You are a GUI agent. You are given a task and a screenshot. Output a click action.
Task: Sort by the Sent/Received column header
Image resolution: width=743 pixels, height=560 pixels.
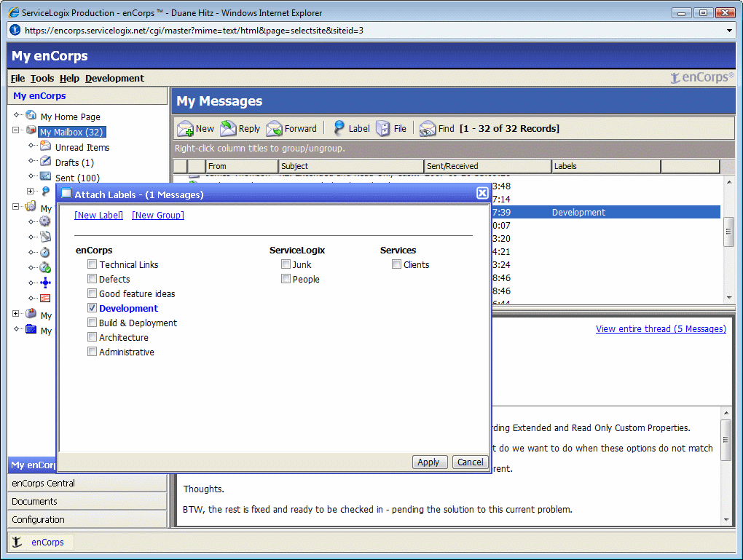coord(487,166)
